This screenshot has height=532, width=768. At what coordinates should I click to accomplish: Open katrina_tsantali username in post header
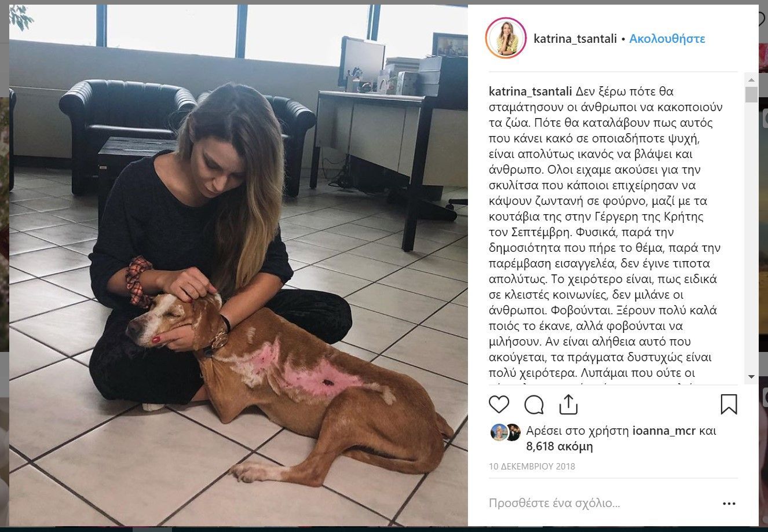[x=575, y=39]
